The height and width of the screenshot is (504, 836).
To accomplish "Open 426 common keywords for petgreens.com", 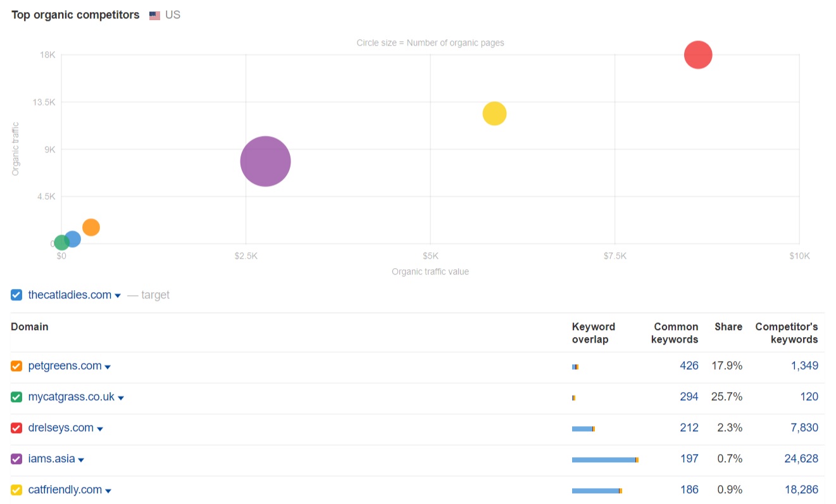I will [689, 366].
